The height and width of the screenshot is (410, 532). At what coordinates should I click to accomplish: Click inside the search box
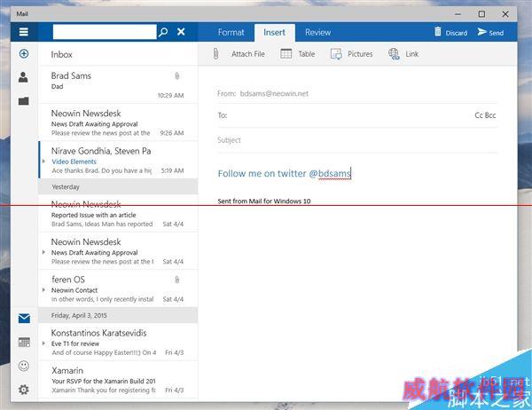(105, 32)
